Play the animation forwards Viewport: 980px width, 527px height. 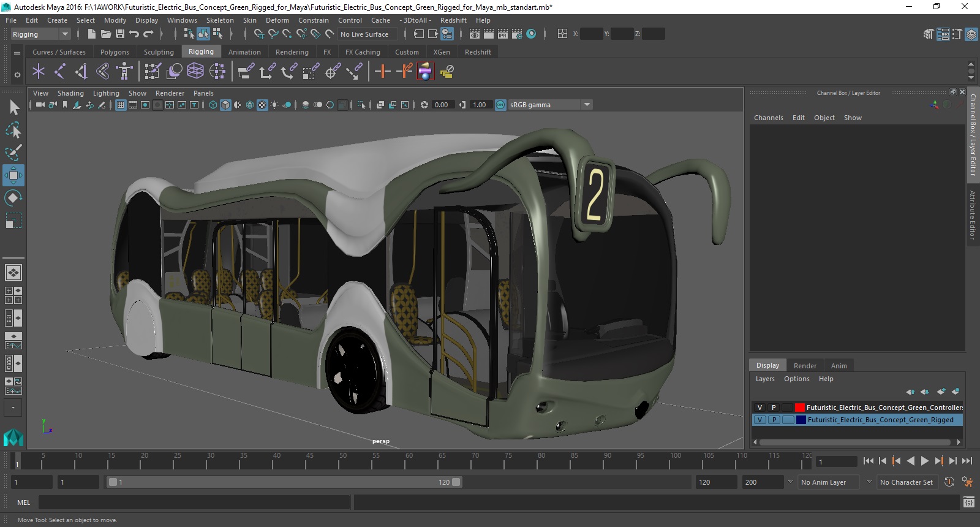point(925,461)
